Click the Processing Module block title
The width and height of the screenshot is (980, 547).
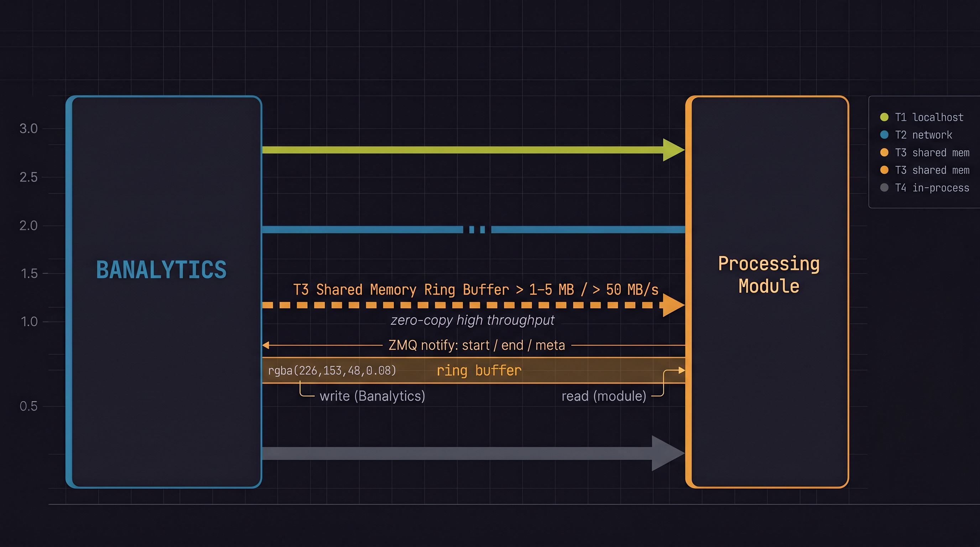(x=769, y=275)
